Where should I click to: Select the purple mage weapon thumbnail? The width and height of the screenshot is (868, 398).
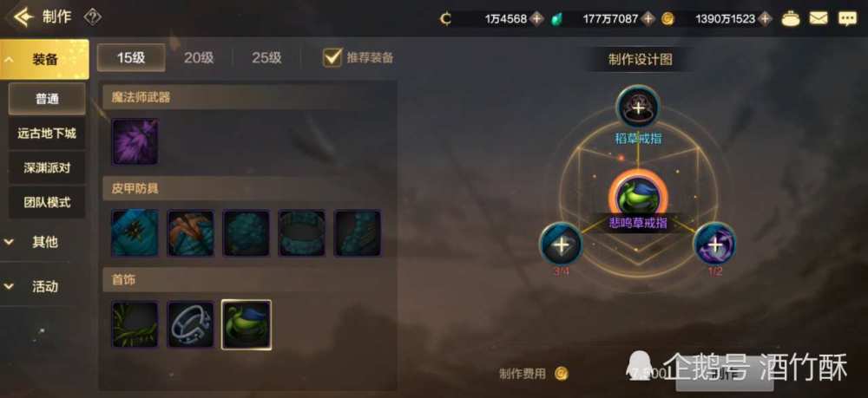click(135, 142)
